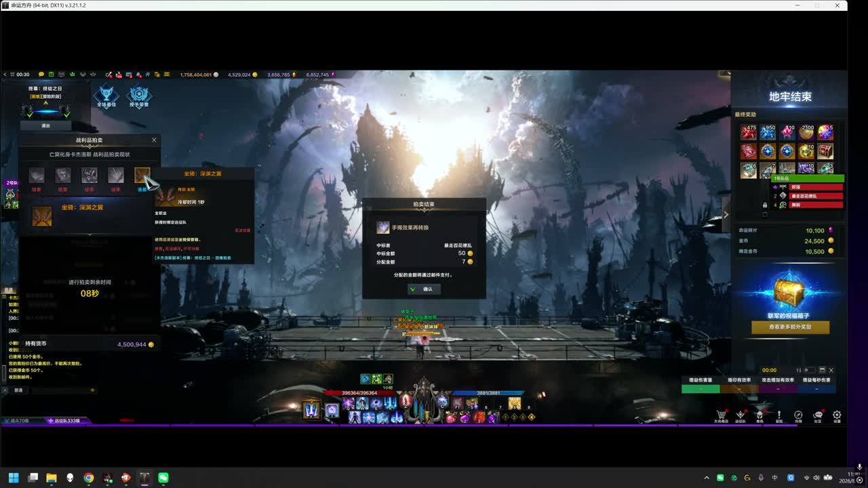Image resolution: width=868 pixels, height=488 pixels.
Task: Click the first buff icon above health bar
Action: [x=365, y=379]
